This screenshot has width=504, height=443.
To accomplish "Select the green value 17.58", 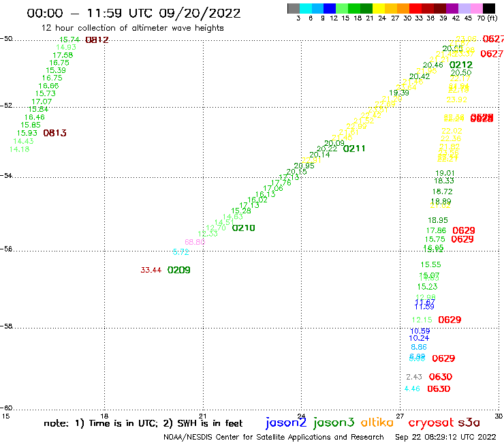I will pos(63,55).
